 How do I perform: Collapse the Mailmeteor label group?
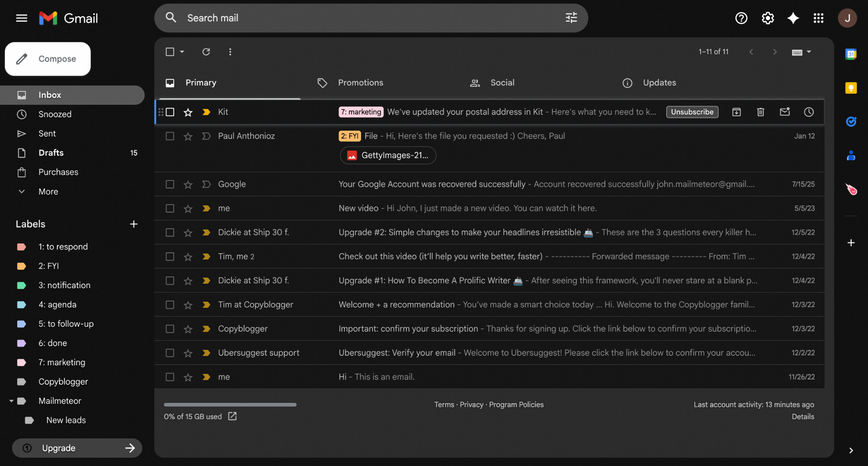pos(11,401)
